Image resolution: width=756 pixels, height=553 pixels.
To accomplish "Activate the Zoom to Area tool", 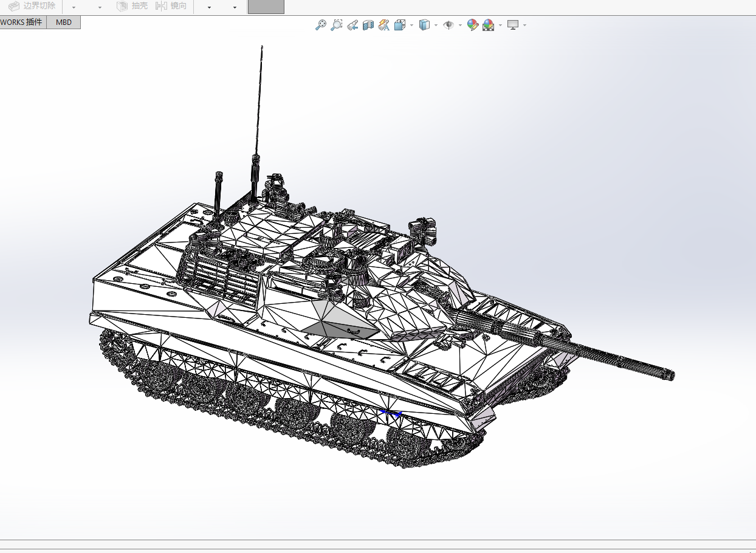I will [337, 25].
